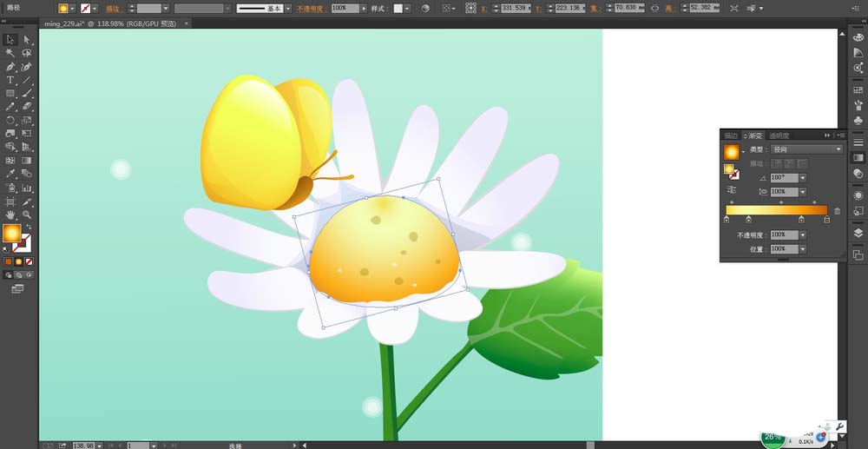Select the Rotate tool
Screen dimensions: 868x449
pos(10,120)
